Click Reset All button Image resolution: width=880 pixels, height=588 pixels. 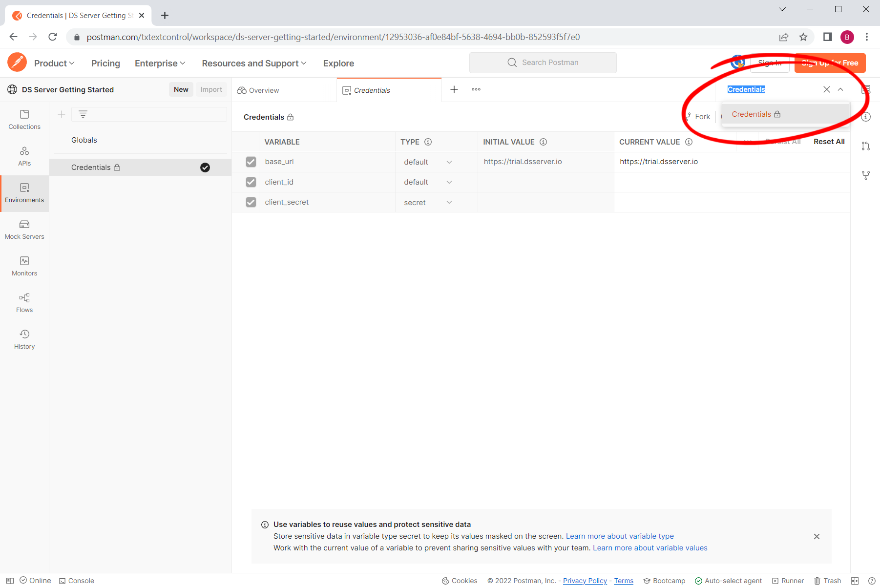click(829, 142)
